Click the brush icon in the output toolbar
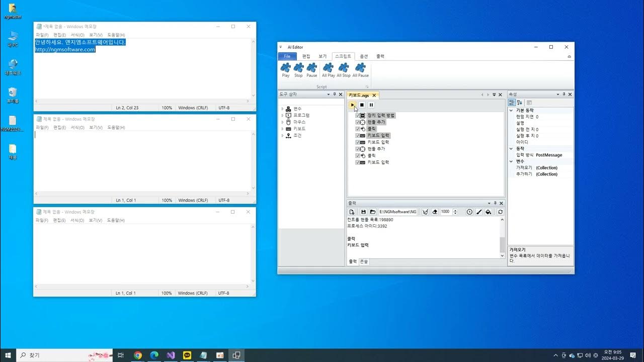 click(x=479, y=212)
